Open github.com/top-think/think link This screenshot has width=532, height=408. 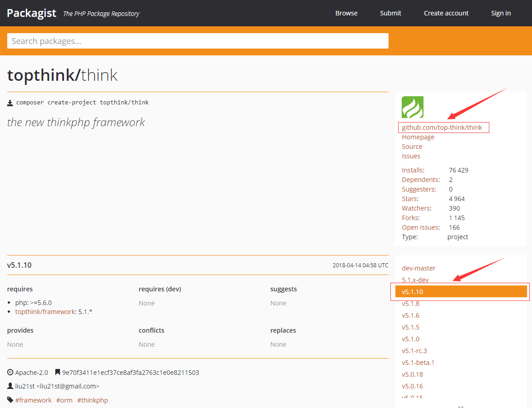pyautogui.click(x=442, y=128)
